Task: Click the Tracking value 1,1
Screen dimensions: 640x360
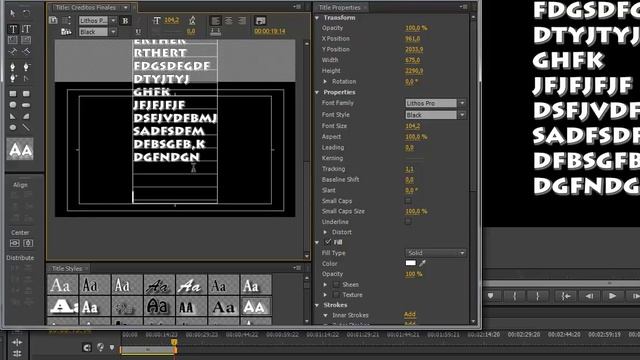Action: [x=409, y=169]
